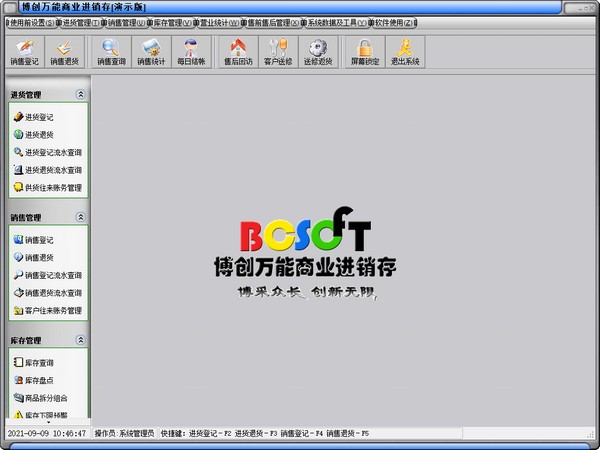
Task: Open 销售查询 from the toolbar
Action: pyautogui.click(x=112, y=51)
